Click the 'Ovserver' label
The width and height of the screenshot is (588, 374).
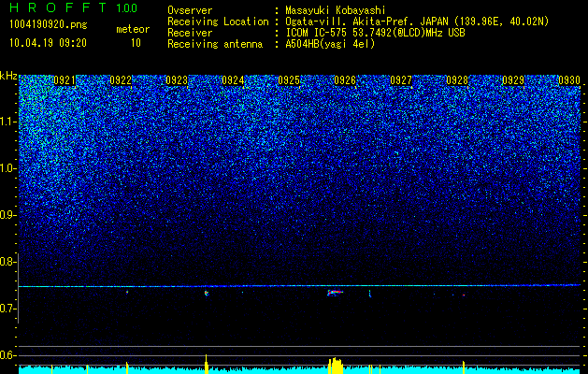190,11
